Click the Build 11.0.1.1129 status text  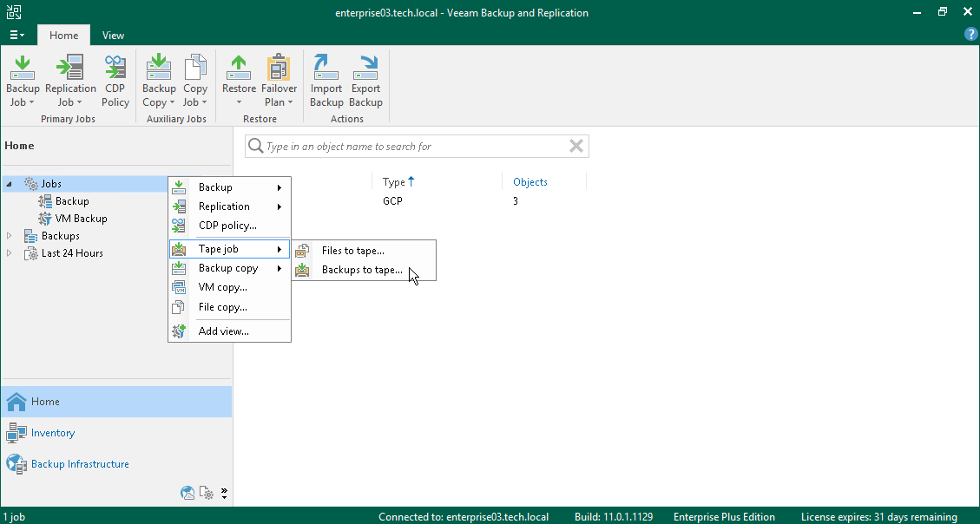tap(614, 517)
